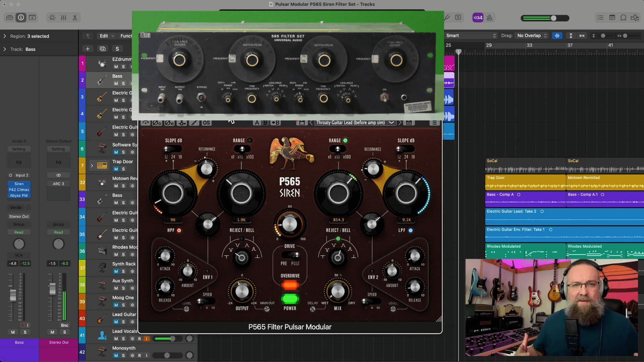Open the Library panel icon
644x362 pixels.
pyautogui.click(x=10, y=17)
